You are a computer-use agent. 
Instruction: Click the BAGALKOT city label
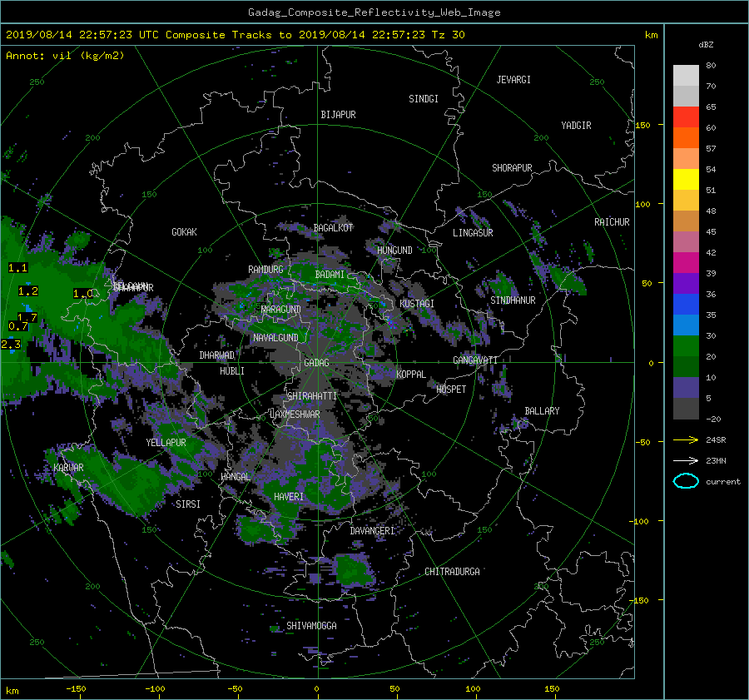tap(333, 228)
